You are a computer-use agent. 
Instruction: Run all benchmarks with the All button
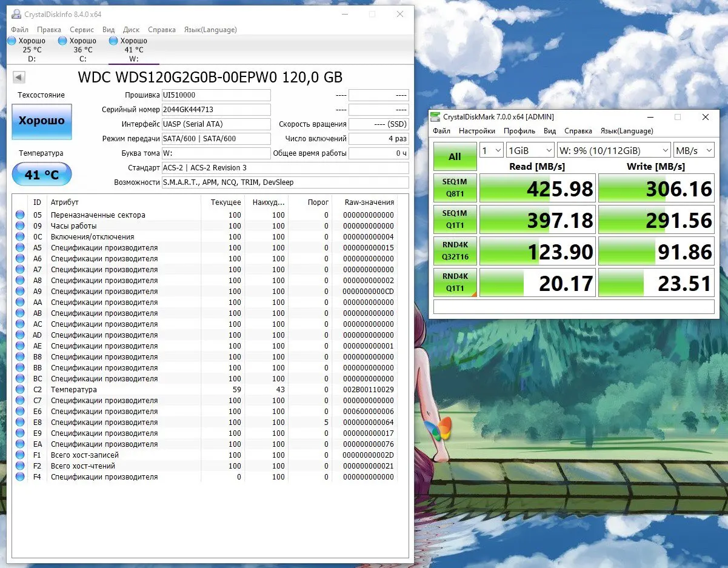tap(455, 156)
